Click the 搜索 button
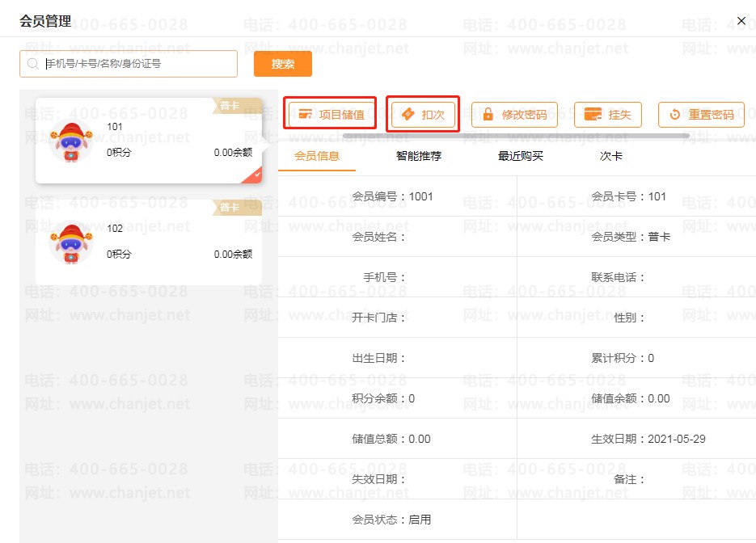The image size is (756, 543). click(x=282, y=64)
